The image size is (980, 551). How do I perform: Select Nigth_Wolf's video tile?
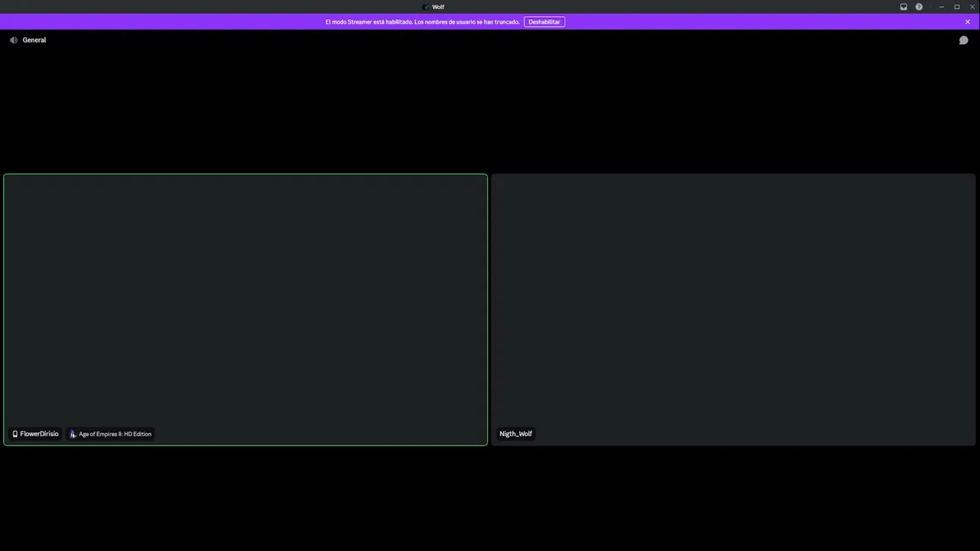point(733,309)
